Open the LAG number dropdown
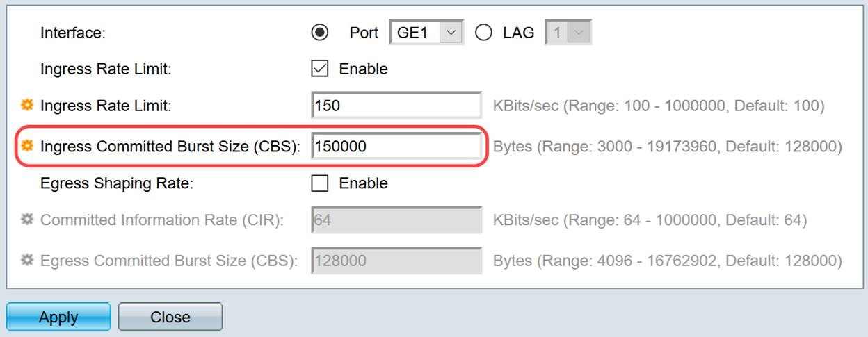 tap(569, 33)
